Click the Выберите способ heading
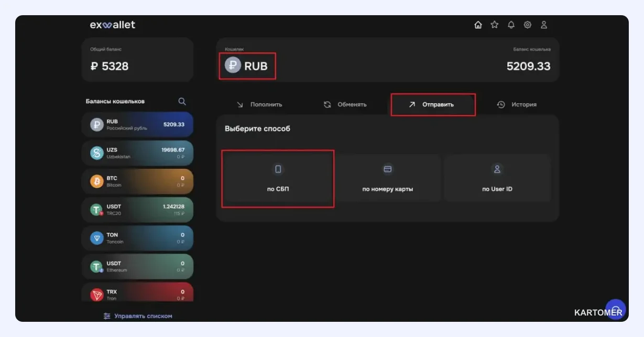The height and width of the screenshot is (337, 644). tap(257, 129)
